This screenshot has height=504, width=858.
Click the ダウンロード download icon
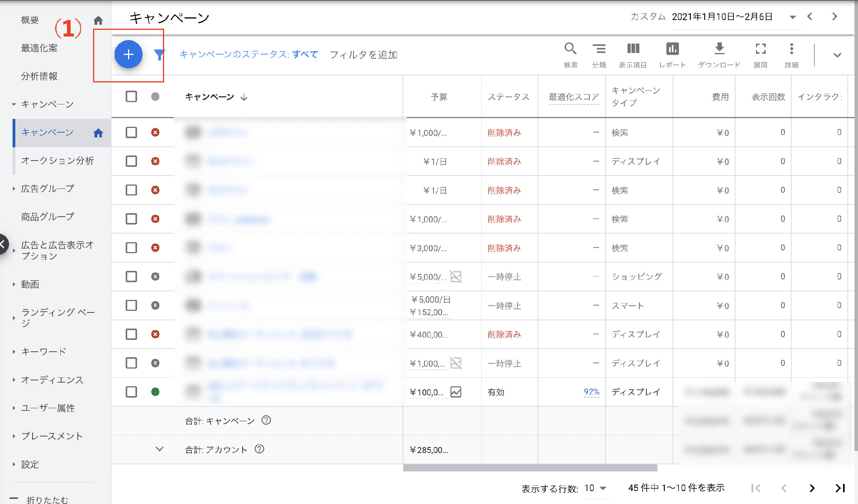719,49
